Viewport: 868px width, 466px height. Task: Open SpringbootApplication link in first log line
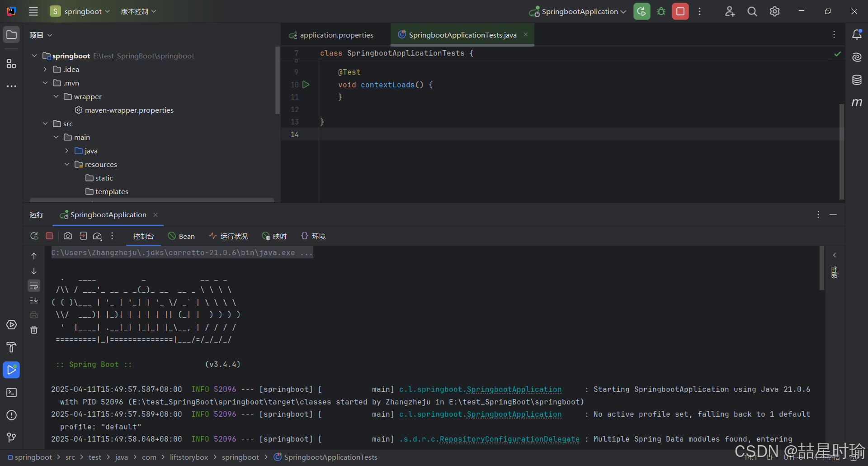514,389
